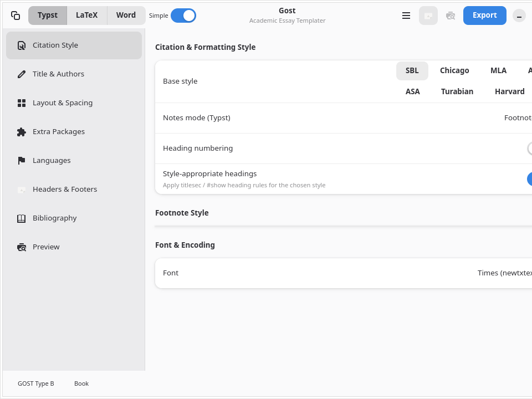Minimize the Gost window

[519, 16]
